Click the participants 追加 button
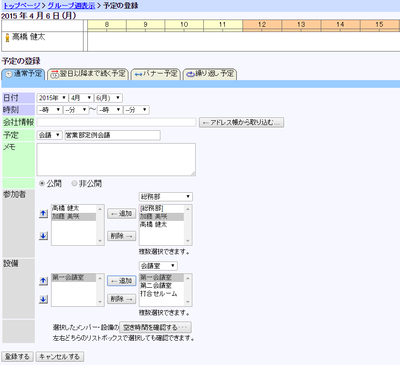The image size is (400, 365). tap(121, 214)
